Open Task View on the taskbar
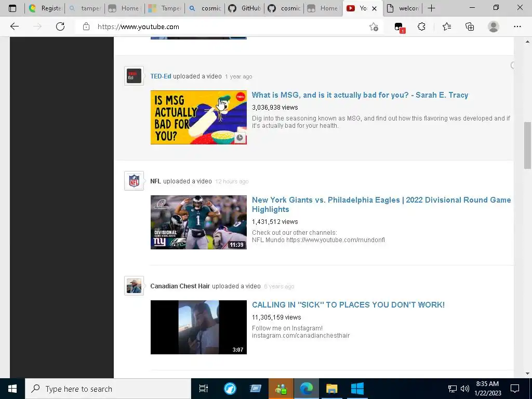The image size is (532, 399). click(x=203, y=389)
